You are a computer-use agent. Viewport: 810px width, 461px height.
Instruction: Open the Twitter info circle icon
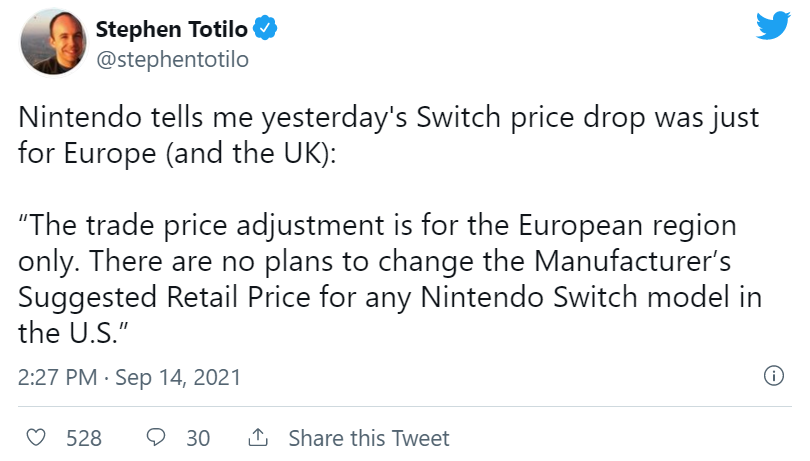(x=773, y=376)
